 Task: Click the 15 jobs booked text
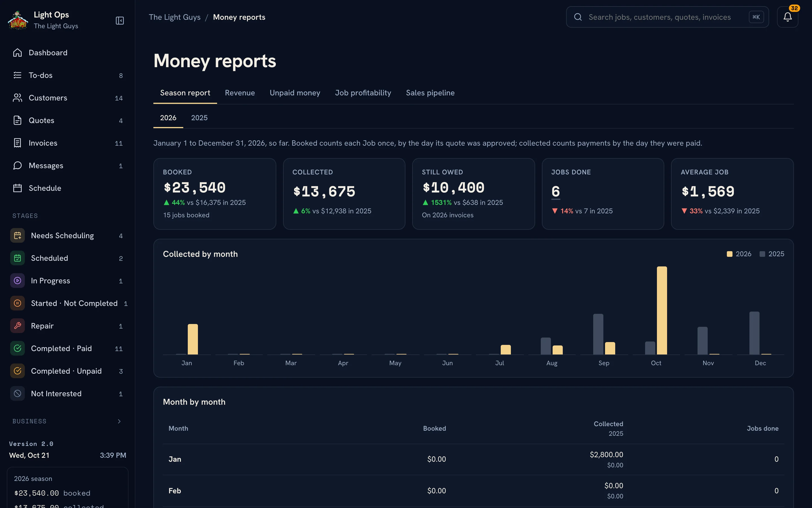pos(186,215)
